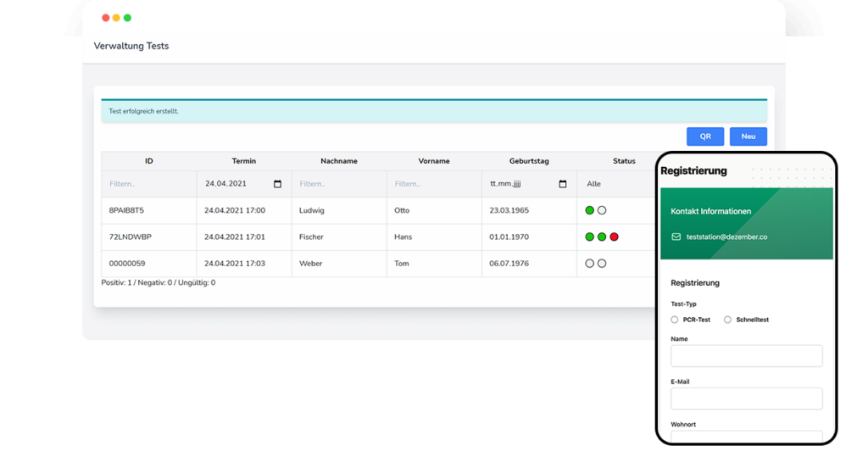
Task: Click the Termin column header
Action: point(243,161)
